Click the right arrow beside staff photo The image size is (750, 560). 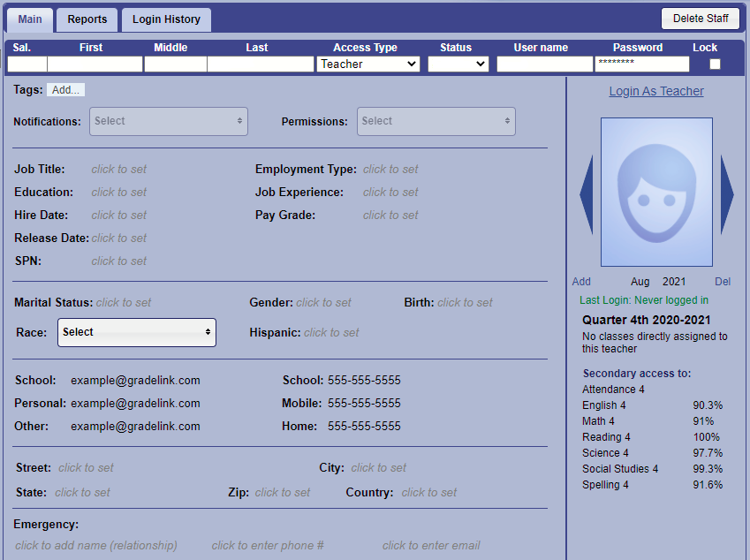(727, 194)
